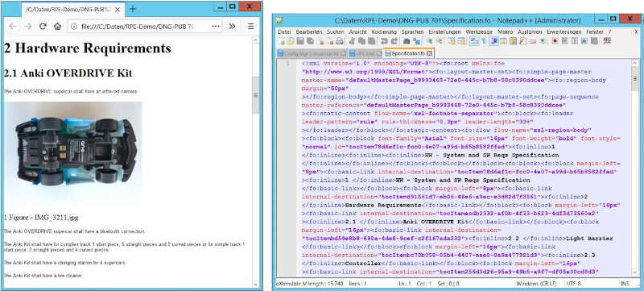The image size is (644, 291).
Task: Expand browser toolbar overflow chevron
Action: (232, 27)
